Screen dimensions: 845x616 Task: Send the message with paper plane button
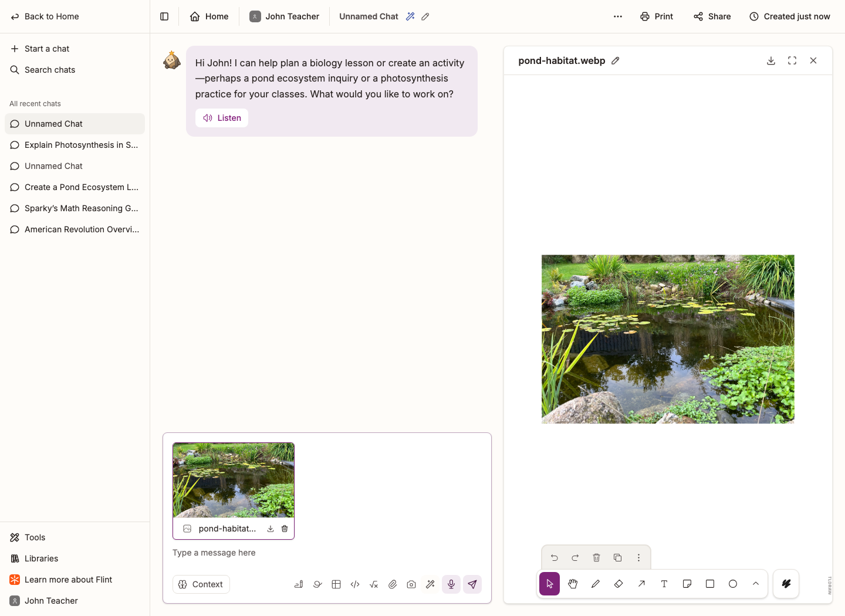point(472,584)
